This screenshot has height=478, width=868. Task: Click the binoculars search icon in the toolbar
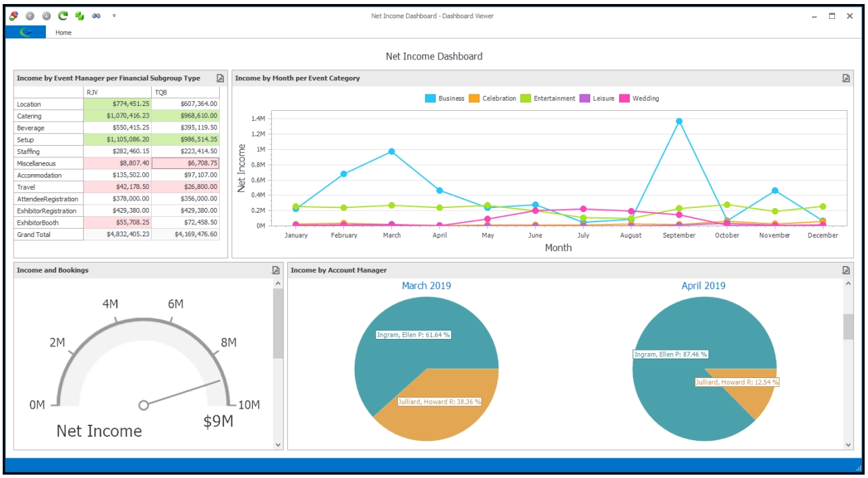coord(96,15)
